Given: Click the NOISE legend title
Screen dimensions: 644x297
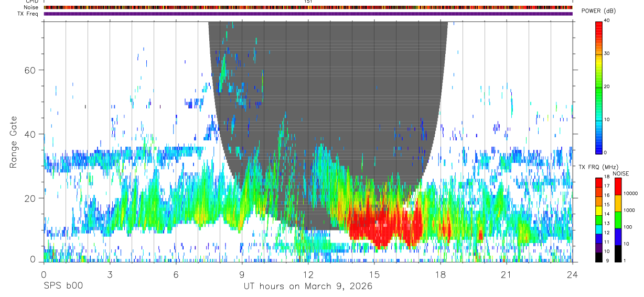Looking at the screenshot, I should tap(622, 173).
